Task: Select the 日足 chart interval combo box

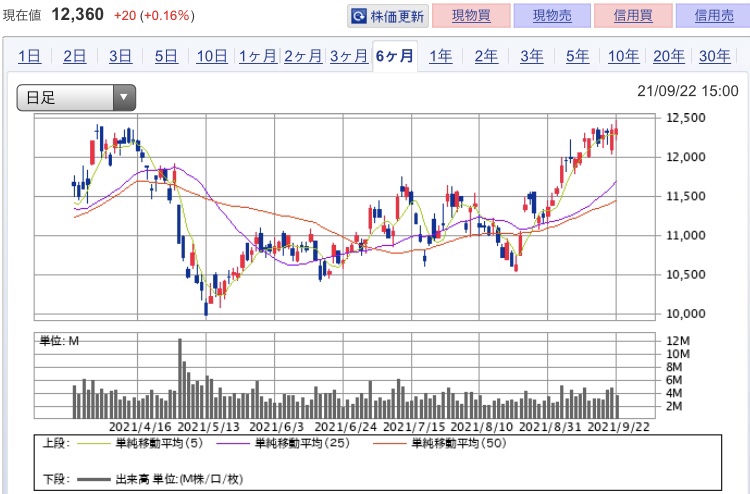Action: tap(76, 98)
